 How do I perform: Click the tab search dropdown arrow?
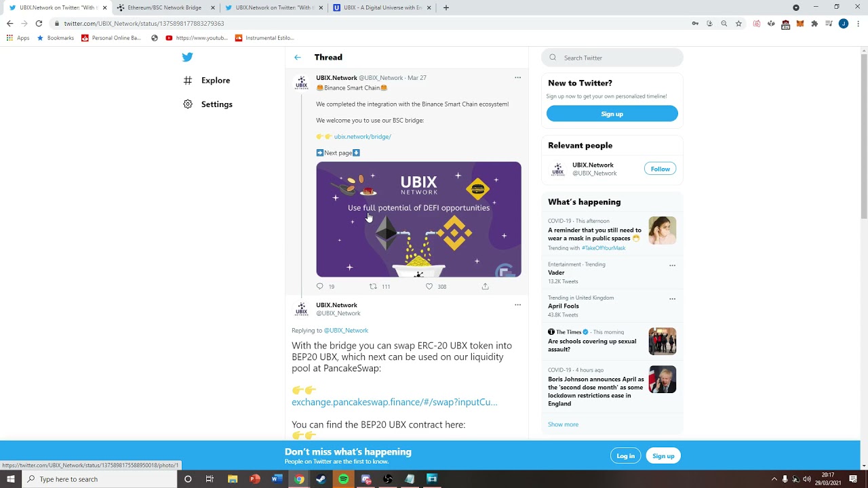click(796, 7)
